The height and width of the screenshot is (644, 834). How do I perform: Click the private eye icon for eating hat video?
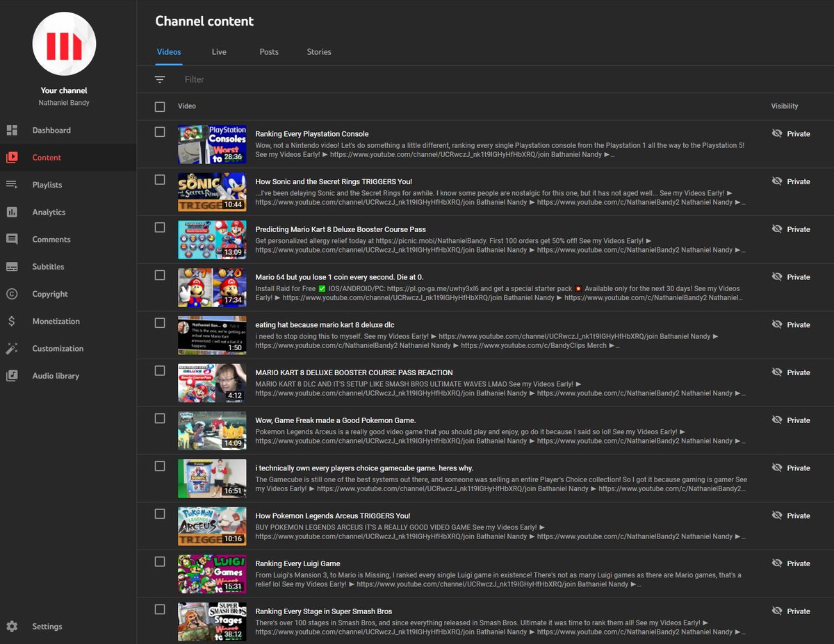pos(777,324)
